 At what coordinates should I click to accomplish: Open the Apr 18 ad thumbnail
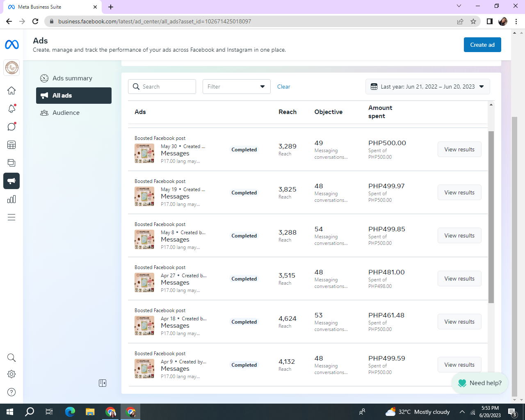[144, 326]
